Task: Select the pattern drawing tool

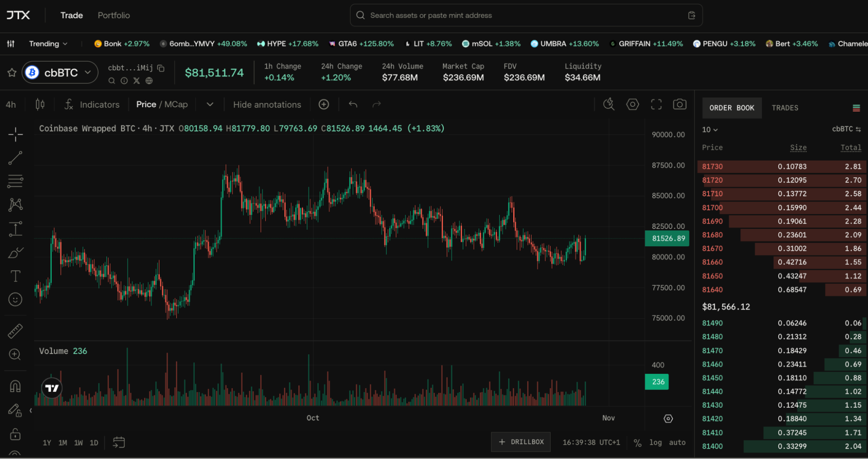Action: click(15, 205)
